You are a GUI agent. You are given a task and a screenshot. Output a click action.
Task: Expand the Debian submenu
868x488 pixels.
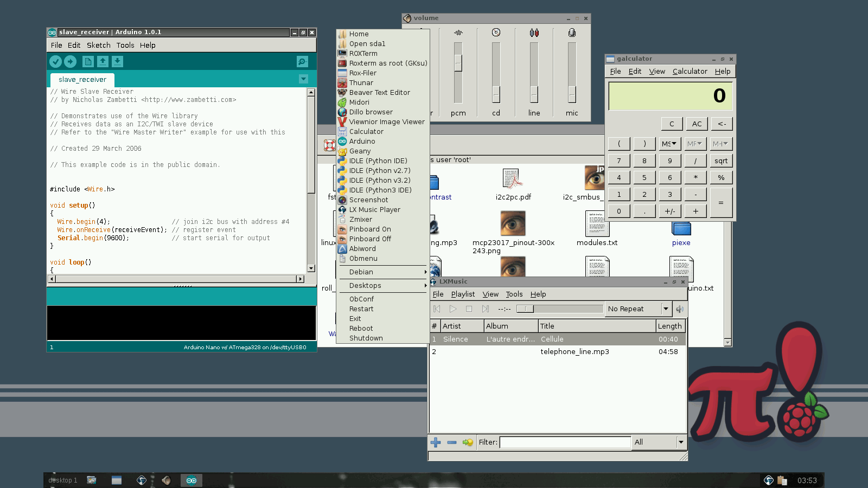point(382,272)
